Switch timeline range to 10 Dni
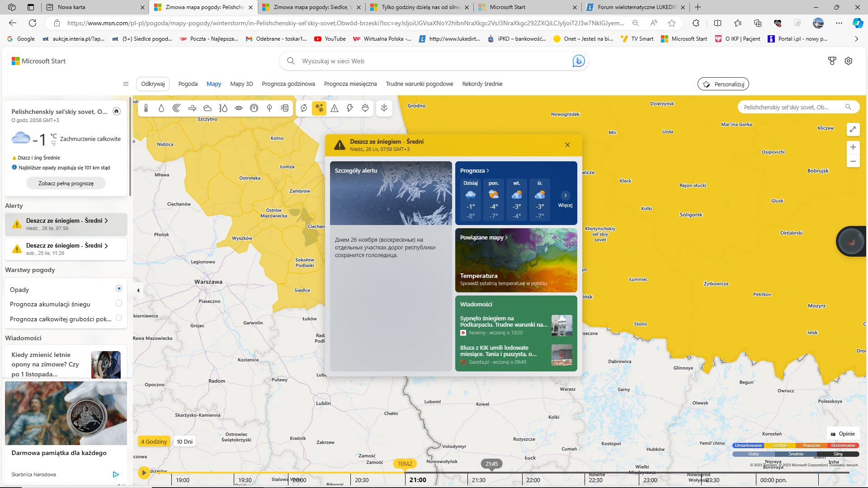This screenshot has width=868, height=488. (x=184, y=441)
